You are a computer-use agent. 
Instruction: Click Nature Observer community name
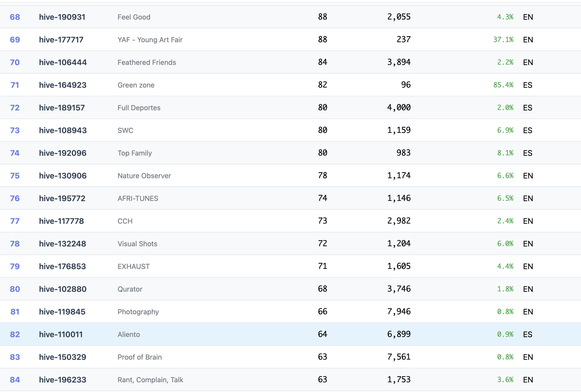click(x=144, y=176)
